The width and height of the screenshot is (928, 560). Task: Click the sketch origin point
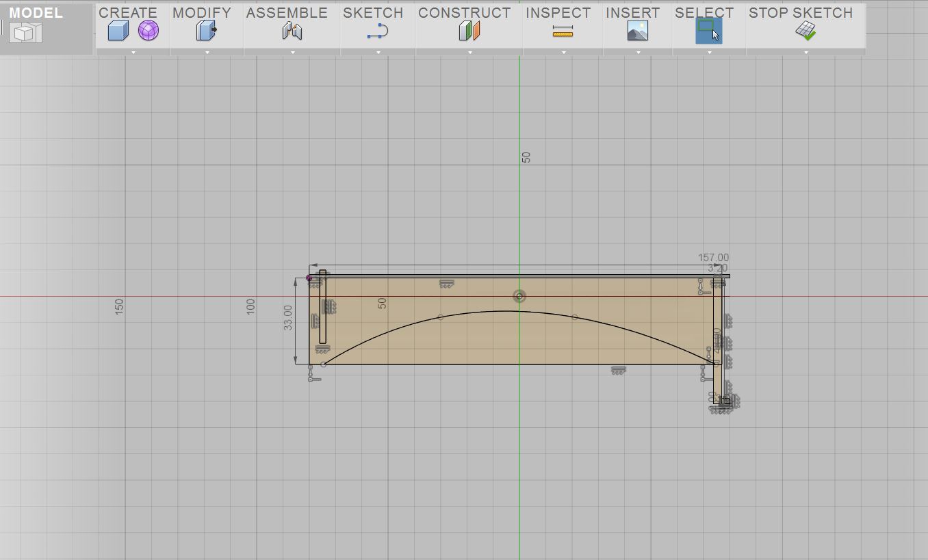pyautogui.click(x=519, y=296)
